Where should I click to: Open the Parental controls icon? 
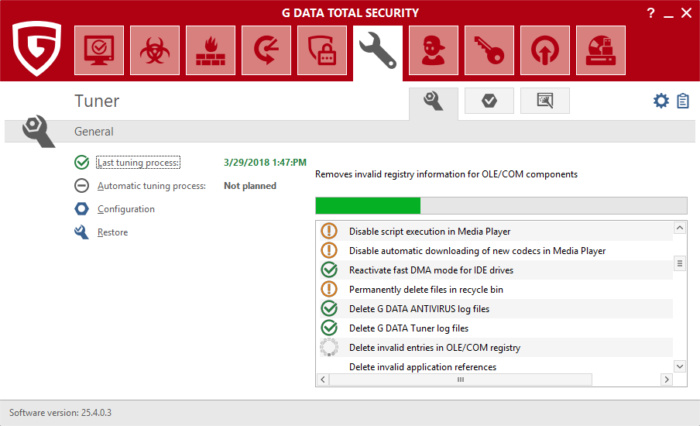[433, 50]
